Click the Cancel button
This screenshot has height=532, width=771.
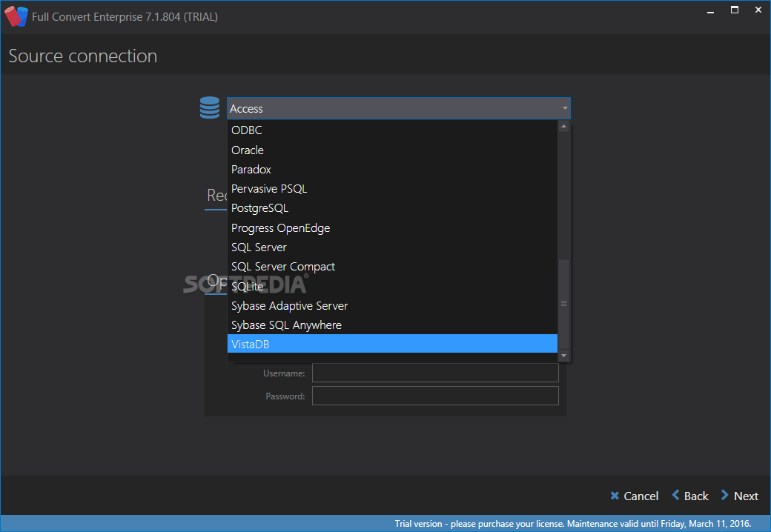coord(635,496)
